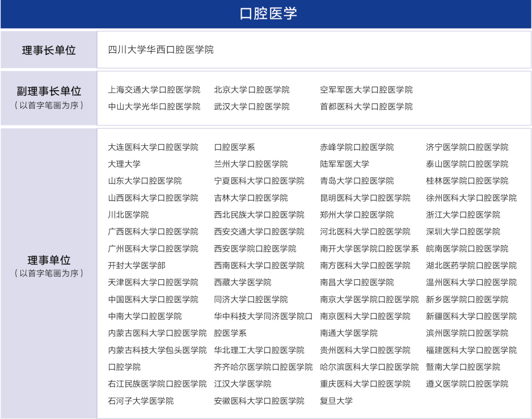Click '中国医科大学口腔医学院' entry
Image resolution: width=532 pixels, height=419 pixels.
pyautogui.click(x=153, y=299)
